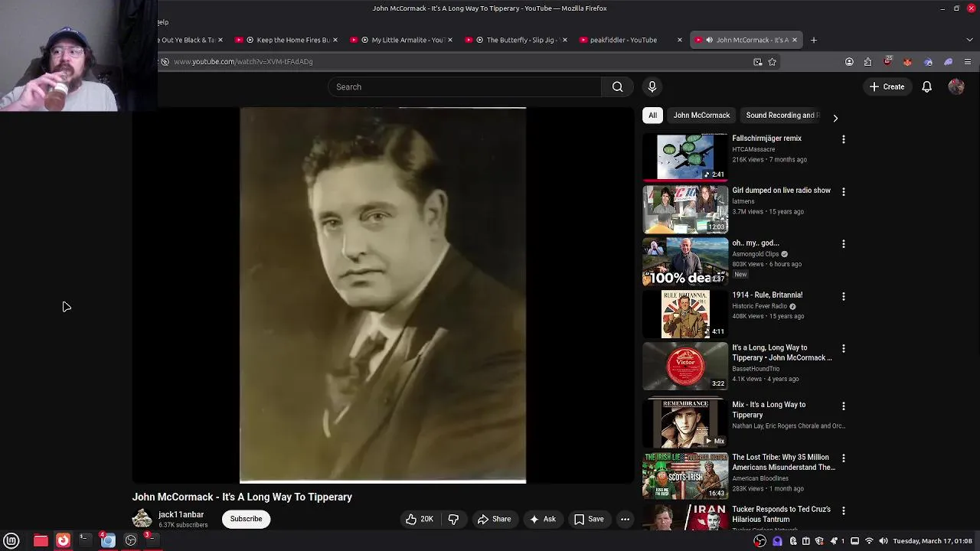The height and width of the screenshot is (551, 980).
Task: Click the YouTube search magnifier button
Action: coord(617,86)
